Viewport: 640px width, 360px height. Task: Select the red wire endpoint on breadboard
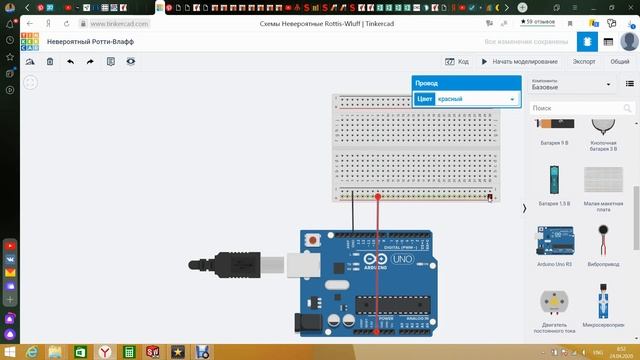pyautogui.click(x=378, y=197)
